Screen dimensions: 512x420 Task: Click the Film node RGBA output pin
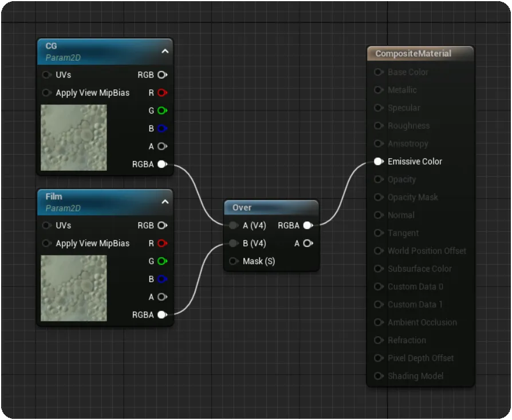pyautogui.click(x=162, y=315)
